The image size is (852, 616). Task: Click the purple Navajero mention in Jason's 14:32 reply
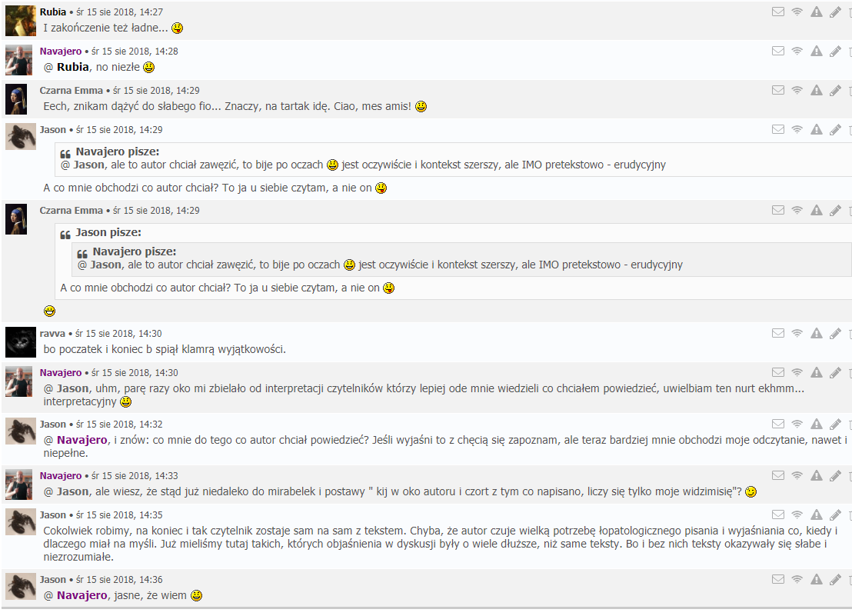(x=82, y=440)
